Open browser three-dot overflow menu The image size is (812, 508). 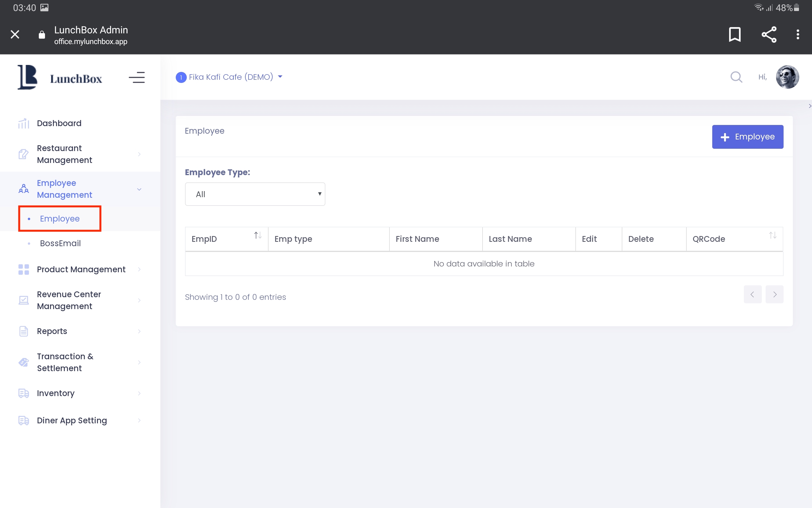[x=797, y=34]
